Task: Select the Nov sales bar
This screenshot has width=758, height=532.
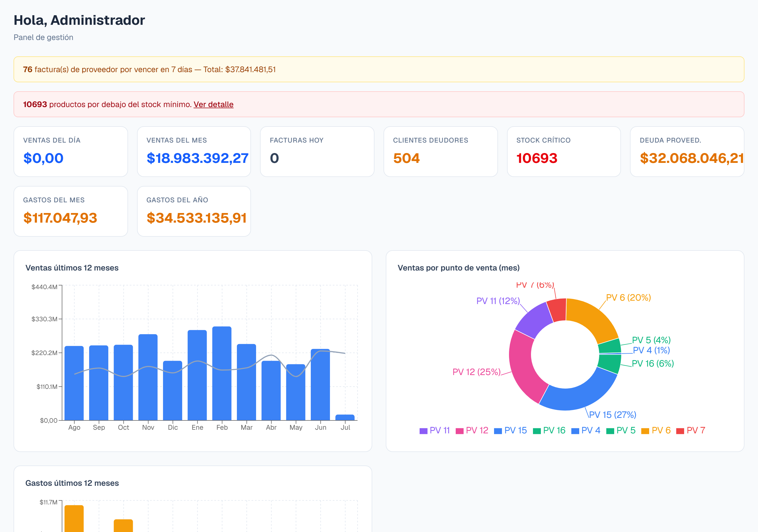Action: click(148, 377)
